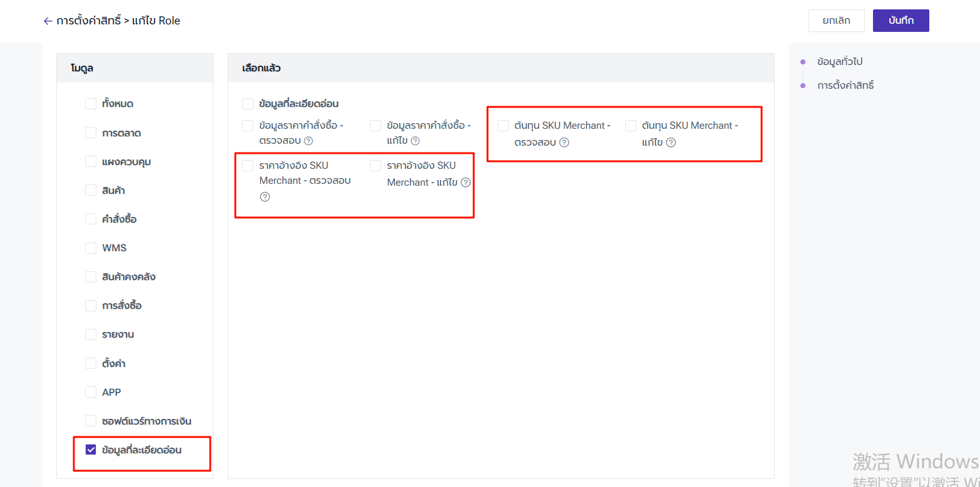Select the ข้อมูลที่ละเอียดอ่อน header checkbox in selected panel

(248, 104)
